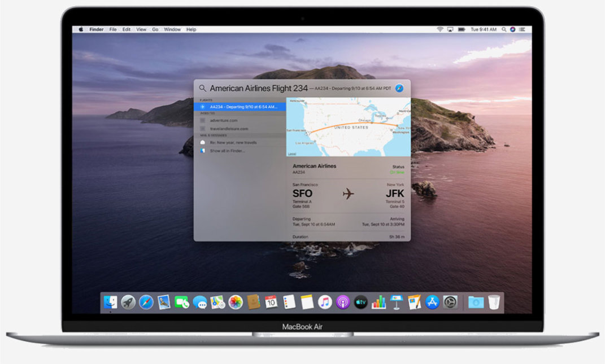Viewport: 605px width, 364px height.
Task: Click the Wi-Fi status icon
Action: click(x=440, y=29)
